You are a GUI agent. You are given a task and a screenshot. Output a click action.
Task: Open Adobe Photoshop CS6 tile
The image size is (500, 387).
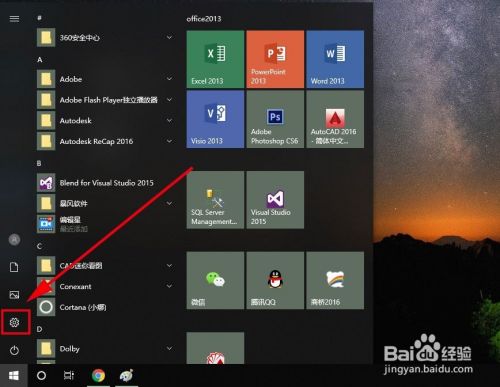coord(275,119)
